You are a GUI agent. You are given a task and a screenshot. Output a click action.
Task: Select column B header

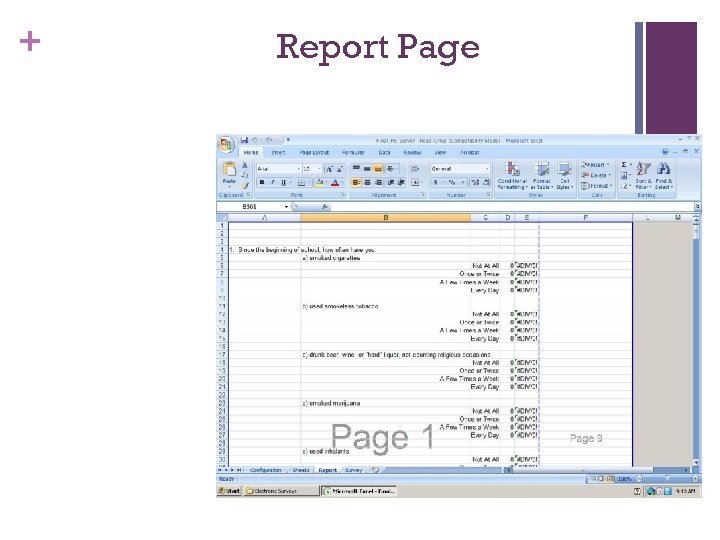click(x=385, y=218)
